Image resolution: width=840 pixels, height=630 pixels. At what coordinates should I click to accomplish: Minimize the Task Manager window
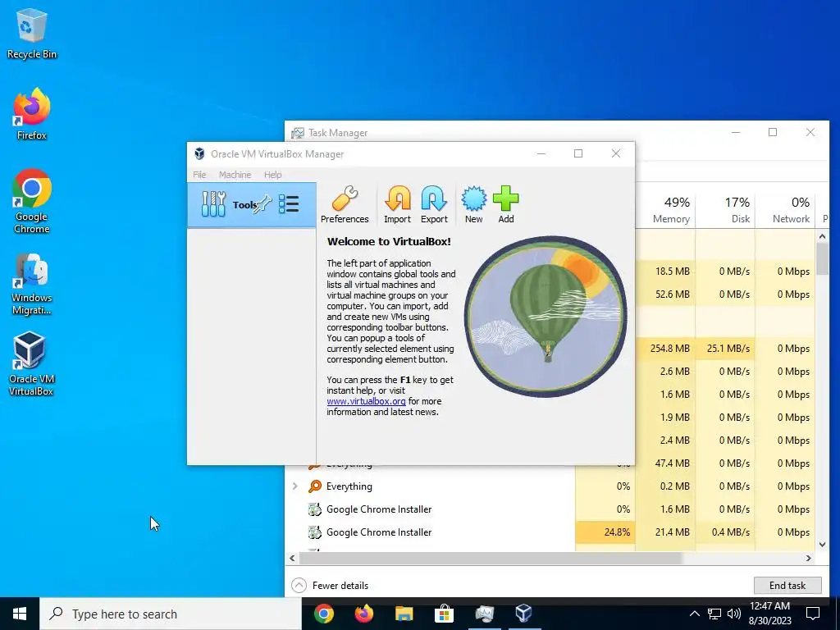(x=736, y=132)
